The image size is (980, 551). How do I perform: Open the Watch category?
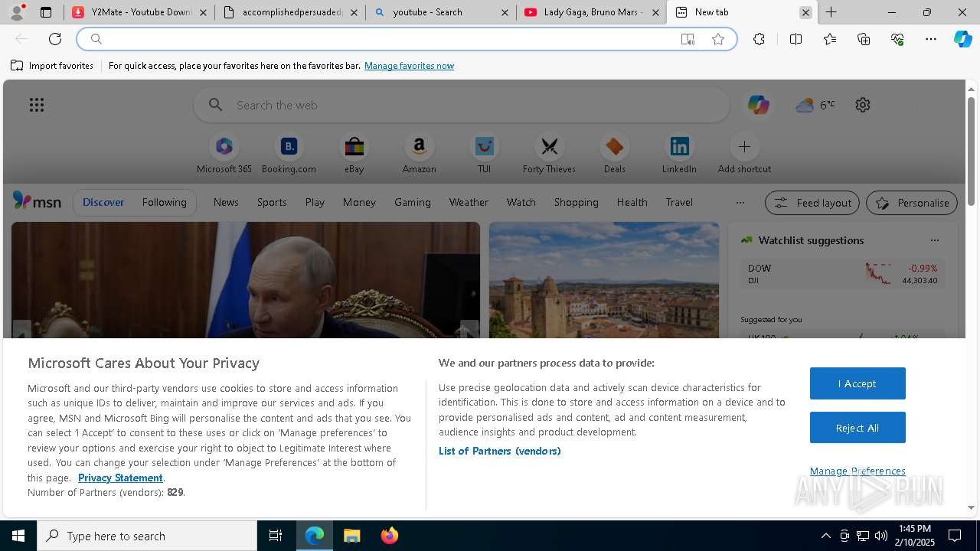521,202
